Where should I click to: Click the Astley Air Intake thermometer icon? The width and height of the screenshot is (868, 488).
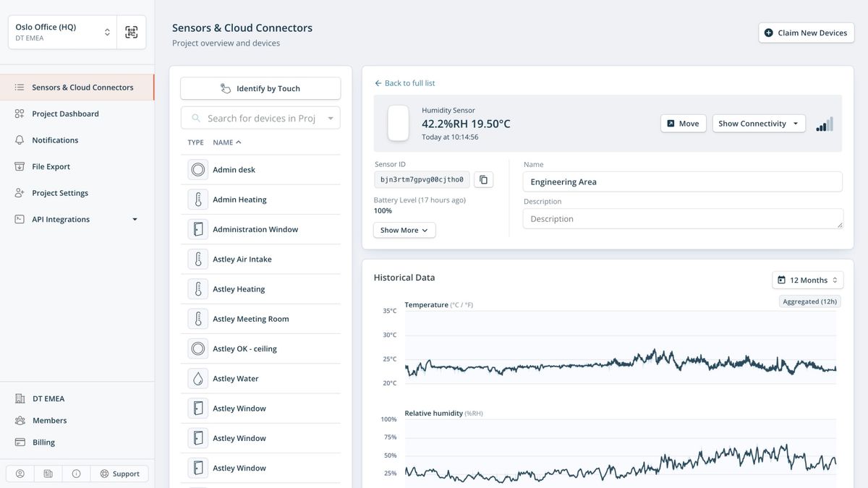pos(197,259)
